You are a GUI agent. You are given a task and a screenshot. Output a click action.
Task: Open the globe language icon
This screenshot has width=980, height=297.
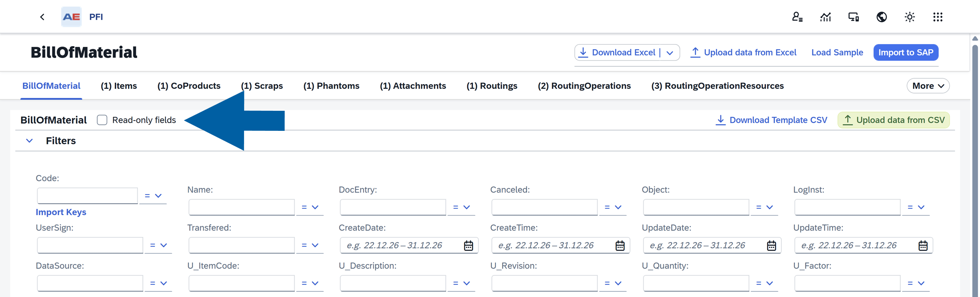tap(882, 17)
